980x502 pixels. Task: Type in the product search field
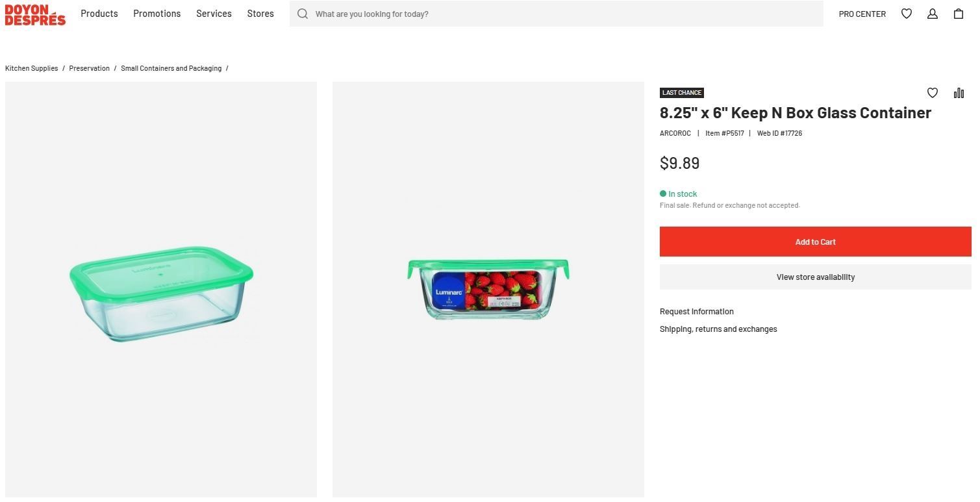pyautogui.click(x=565, y=14)
